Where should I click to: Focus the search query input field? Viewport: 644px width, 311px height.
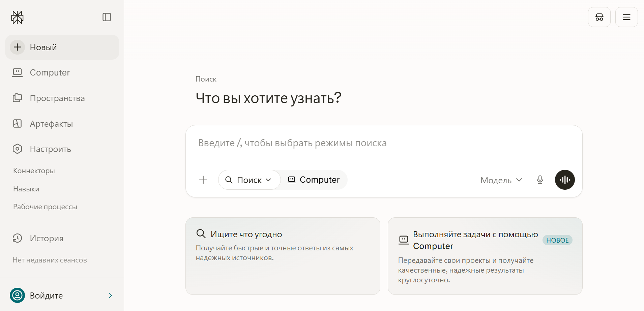pyautogui.click(x=384, y=143)
